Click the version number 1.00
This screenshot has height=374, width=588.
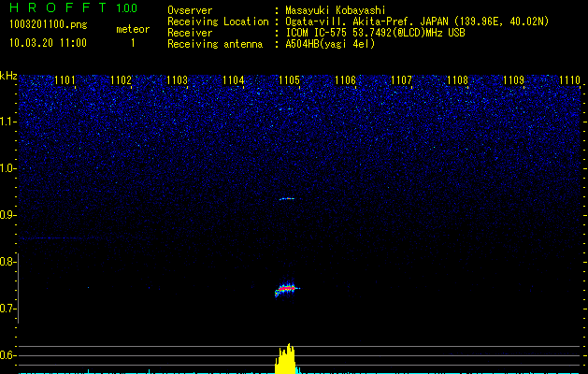pos(125,8)
